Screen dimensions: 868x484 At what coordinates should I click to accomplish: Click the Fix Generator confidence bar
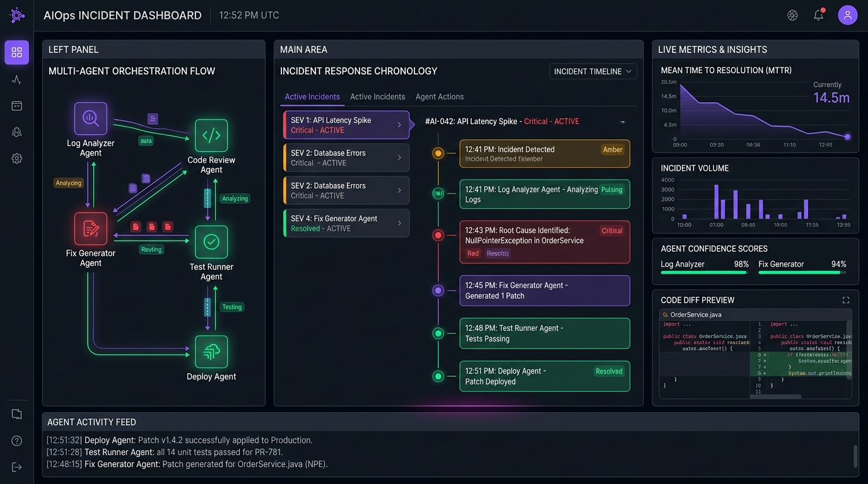(x=802, y=272)
